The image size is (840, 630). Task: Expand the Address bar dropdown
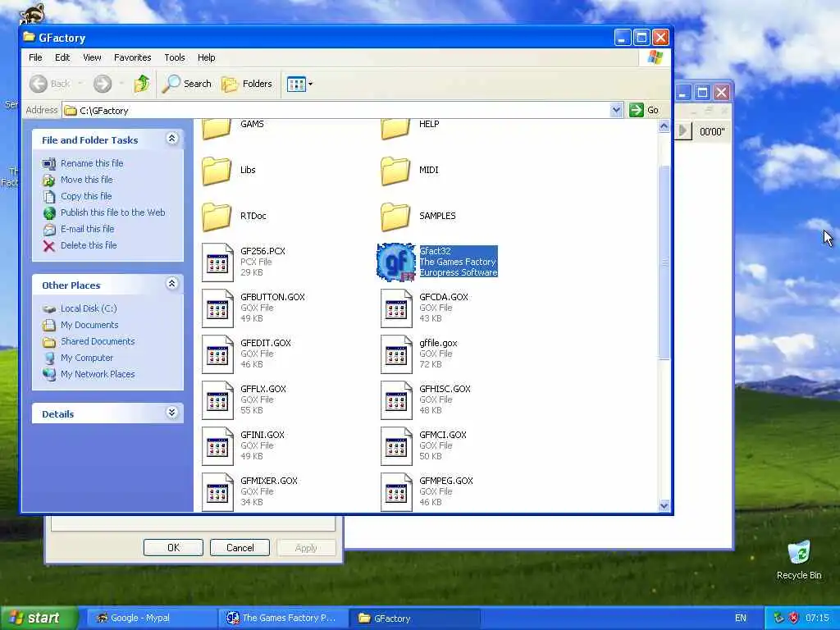pos(616,110)
